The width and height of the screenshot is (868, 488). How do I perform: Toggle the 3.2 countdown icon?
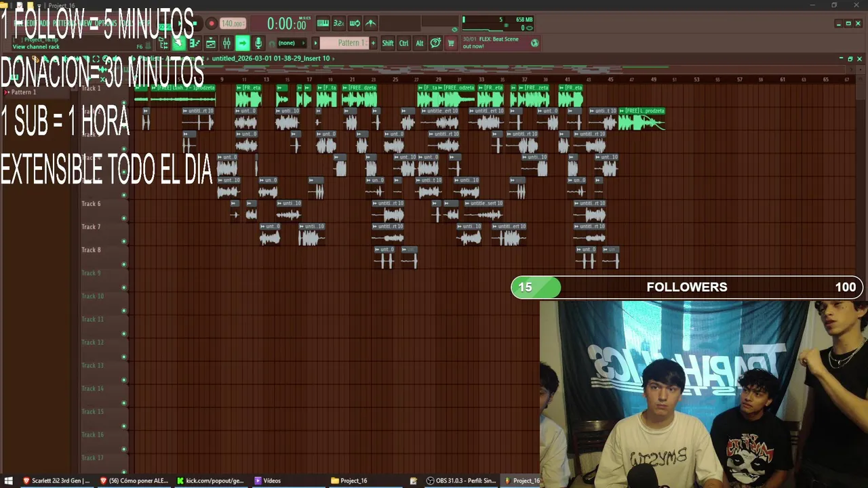click(x=338, y=23)
